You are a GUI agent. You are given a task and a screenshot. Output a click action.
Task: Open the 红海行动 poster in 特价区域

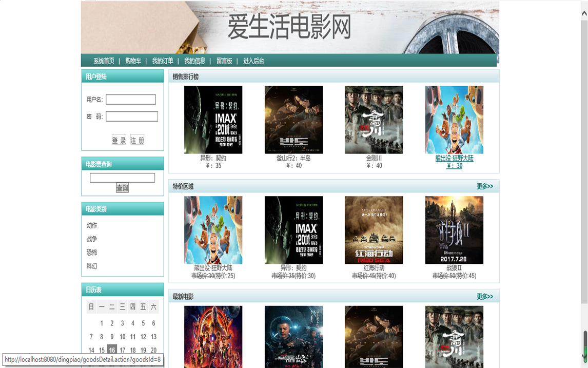[x=374, y=230]
